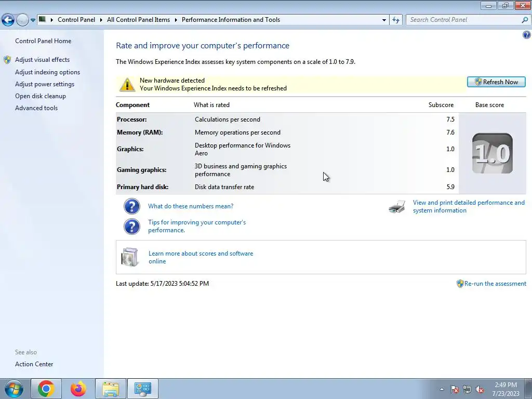This screenshot has width=532, height=399.
Task: Show hidden tray icons arrow
Action: point(442,389)
